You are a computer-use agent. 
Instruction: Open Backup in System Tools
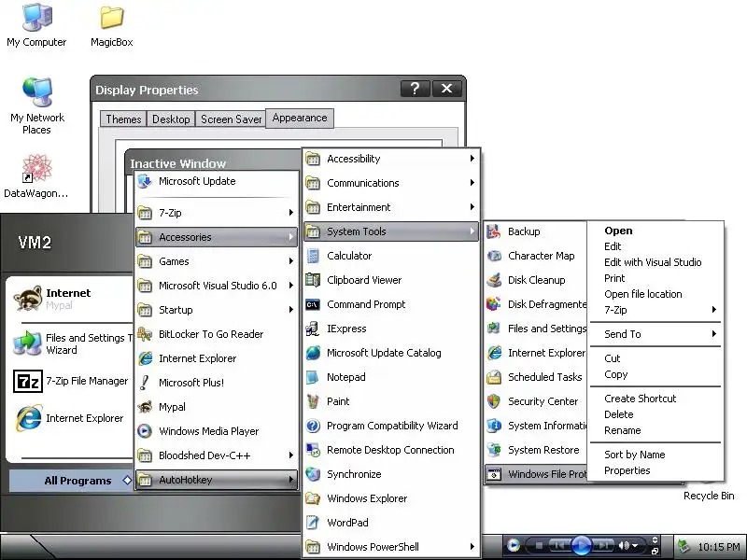pyautogui.click(x=536, y=231)
